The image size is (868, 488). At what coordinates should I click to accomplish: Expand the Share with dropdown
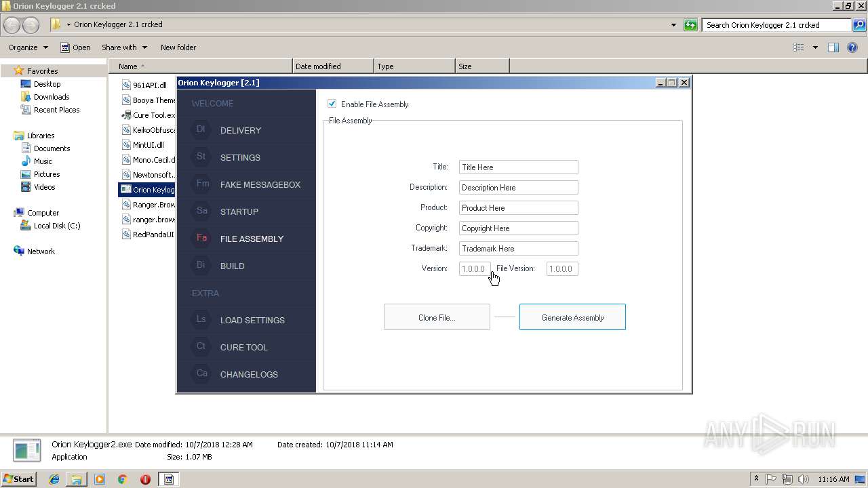point(125,47)
